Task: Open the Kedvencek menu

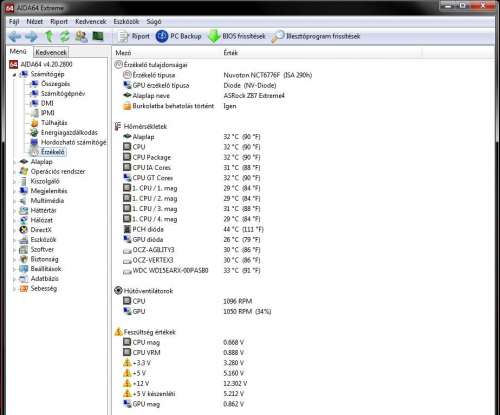Action: 91,22
